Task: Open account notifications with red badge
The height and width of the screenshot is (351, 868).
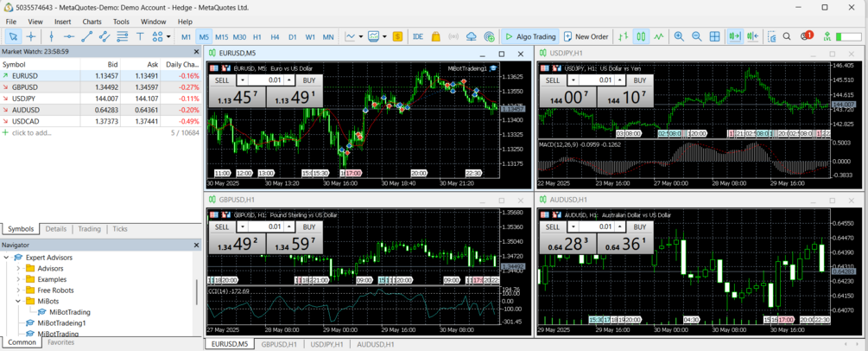Action: pos(807,36)
